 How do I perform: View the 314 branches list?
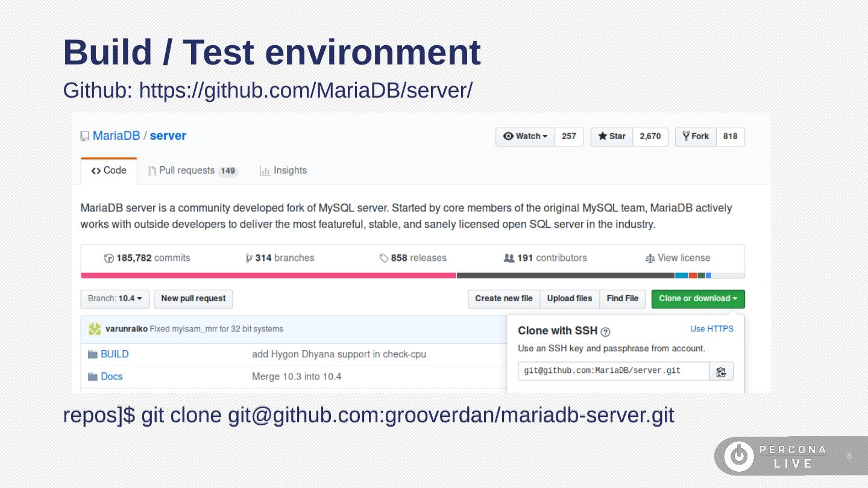280,258
